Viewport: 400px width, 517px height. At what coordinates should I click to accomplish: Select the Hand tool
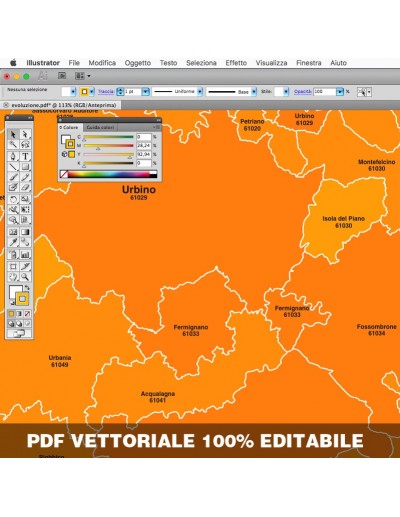point(13,276)
